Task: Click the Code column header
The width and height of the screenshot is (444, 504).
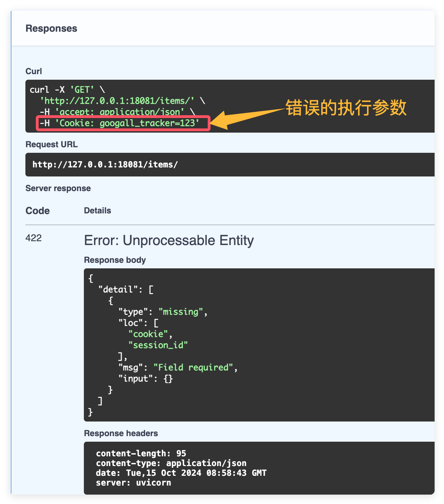Action: tap(38, 211)
